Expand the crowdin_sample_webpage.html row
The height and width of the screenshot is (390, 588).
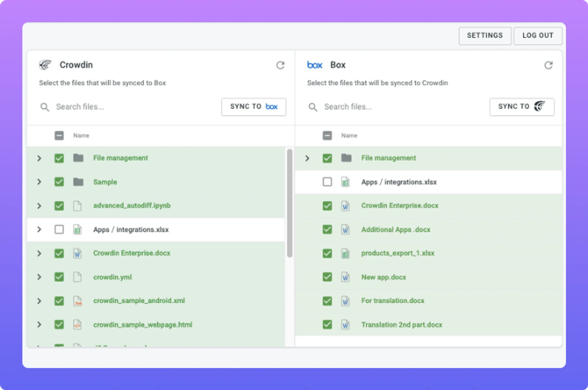(x=39, y=325)
